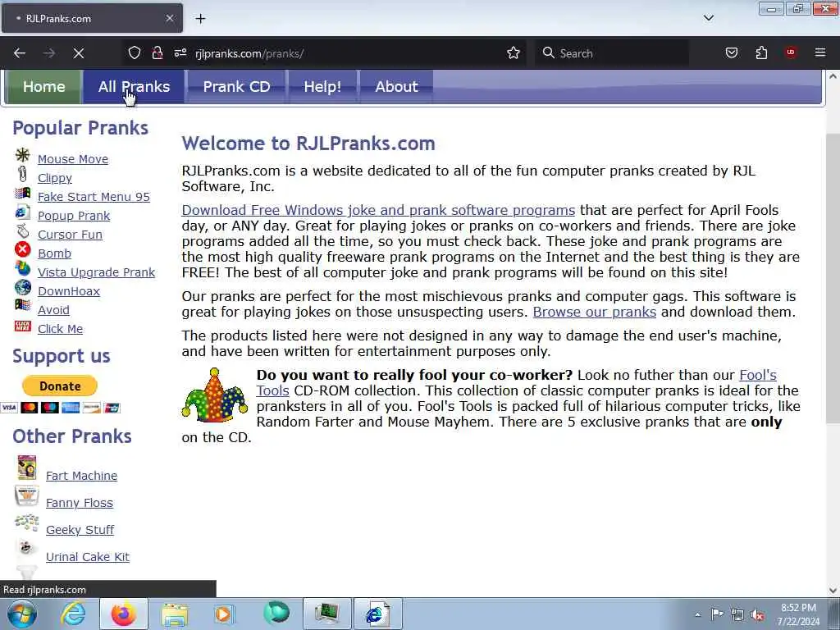The image size is (840, 630).
Task: Click the Cursor Fun icon
Action: (22, 231)
